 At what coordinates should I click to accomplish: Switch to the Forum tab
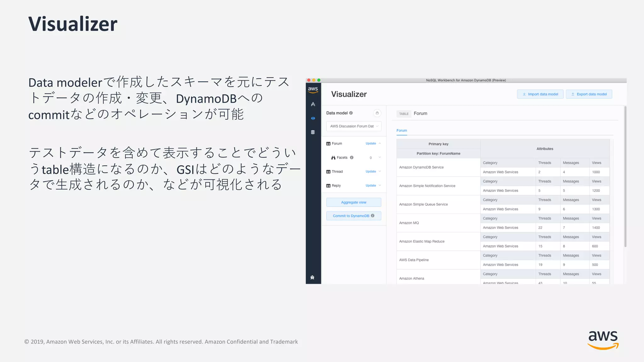tap(402, 131)
